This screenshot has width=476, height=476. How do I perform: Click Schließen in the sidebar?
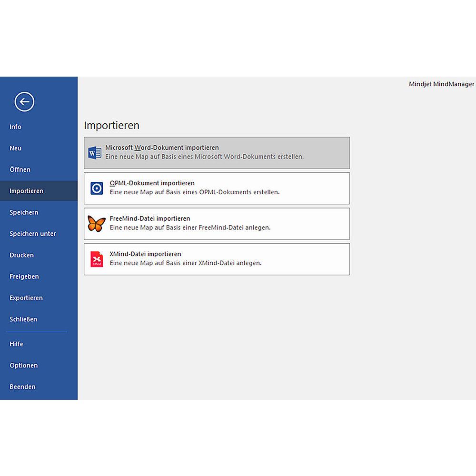point(23,319)
